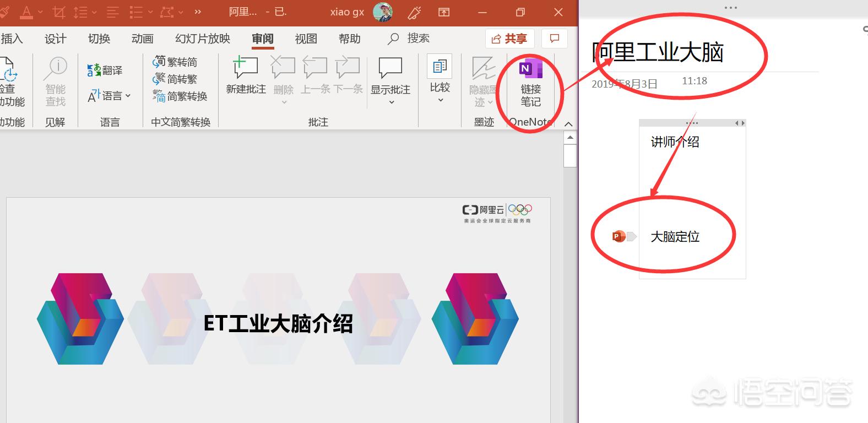Go to 上一条 previous comment
Viewport: 868px width, 423px height.
pos(315,75)
